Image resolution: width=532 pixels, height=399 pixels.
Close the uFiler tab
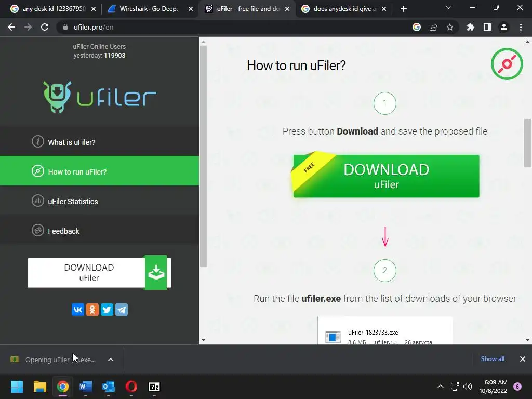click(x=287, y=9)
